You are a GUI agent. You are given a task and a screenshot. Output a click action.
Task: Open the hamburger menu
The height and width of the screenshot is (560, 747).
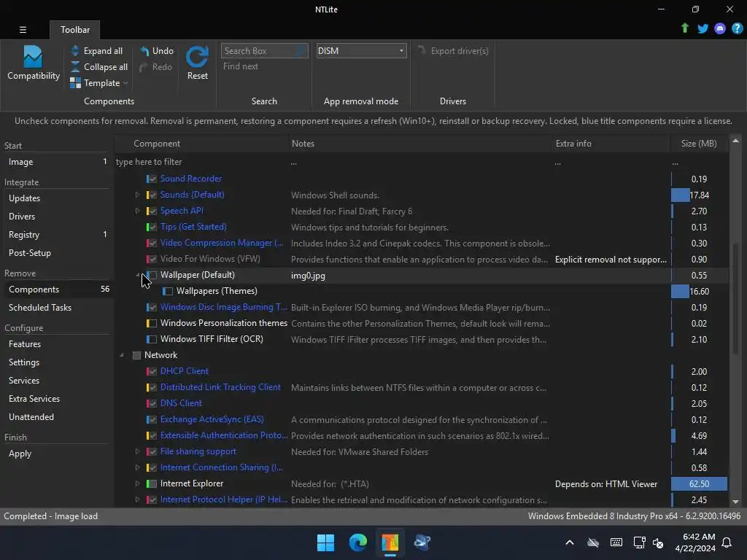point(23,29)
